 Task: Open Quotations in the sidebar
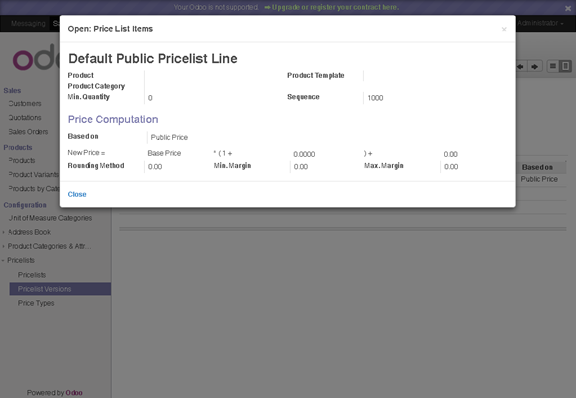coord(25,118)
